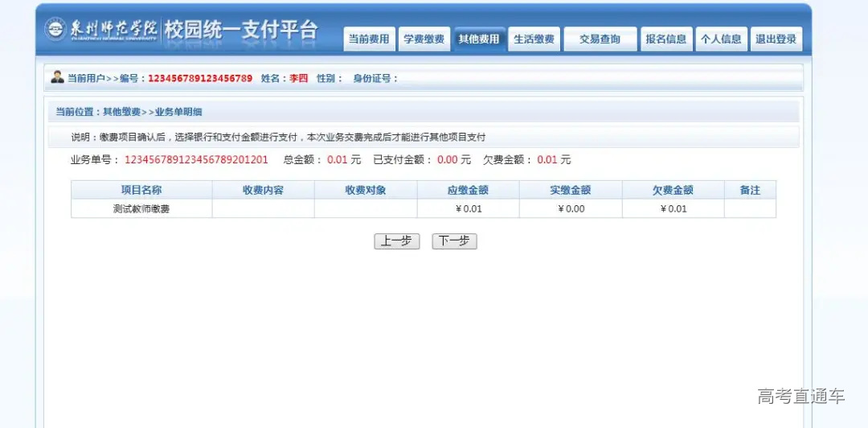The height and width of the screenshot is (428, 868).
Task: Click the 下一步 button
Action: point(454,241)
